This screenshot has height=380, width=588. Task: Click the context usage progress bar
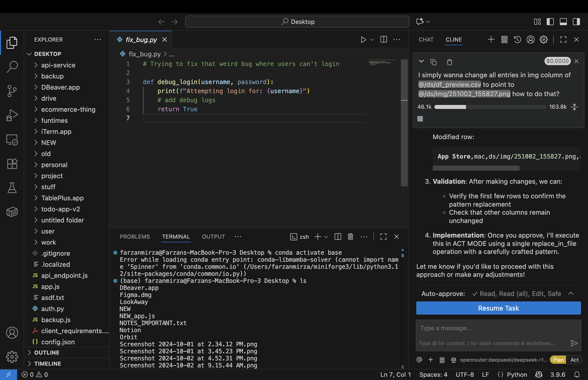(x=490, y=107)
